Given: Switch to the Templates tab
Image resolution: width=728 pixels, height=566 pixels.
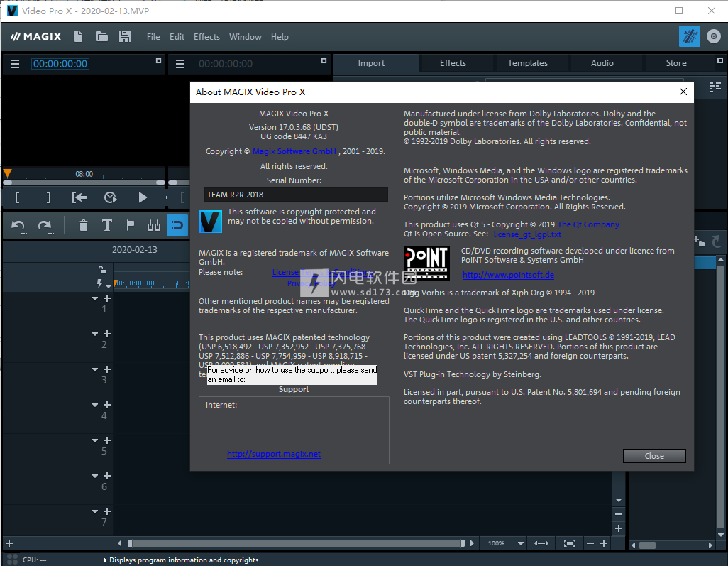Looking at the screenshot, I should point(527,63).
